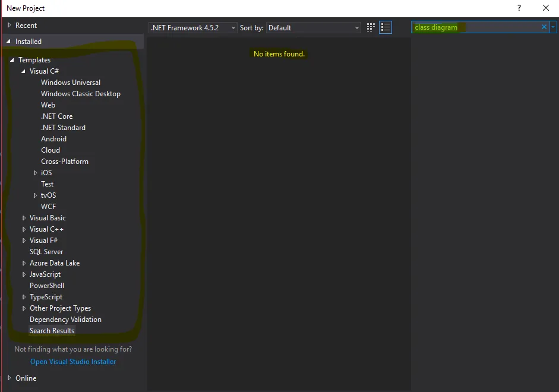The image size is (559, 392).
Task: Select Windows Classic Desktop templates
Action: click(x=81, y=94)
